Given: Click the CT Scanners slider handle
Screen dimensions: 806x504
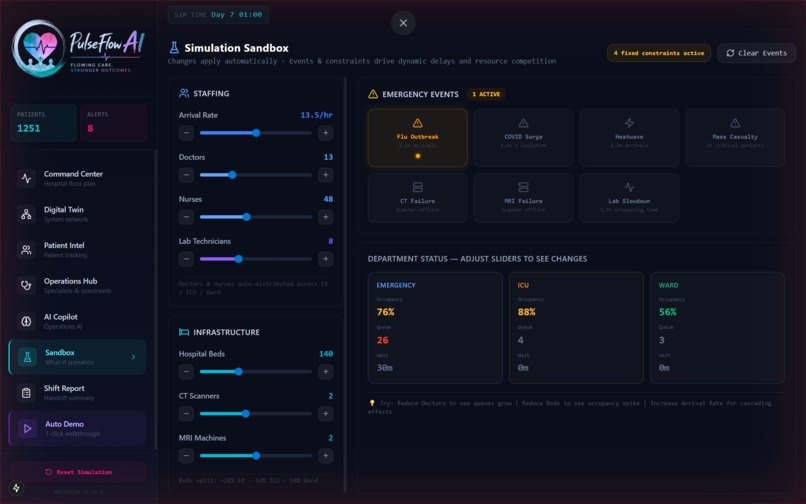Looking at the screenshot, I should click(x=246, y=413).
